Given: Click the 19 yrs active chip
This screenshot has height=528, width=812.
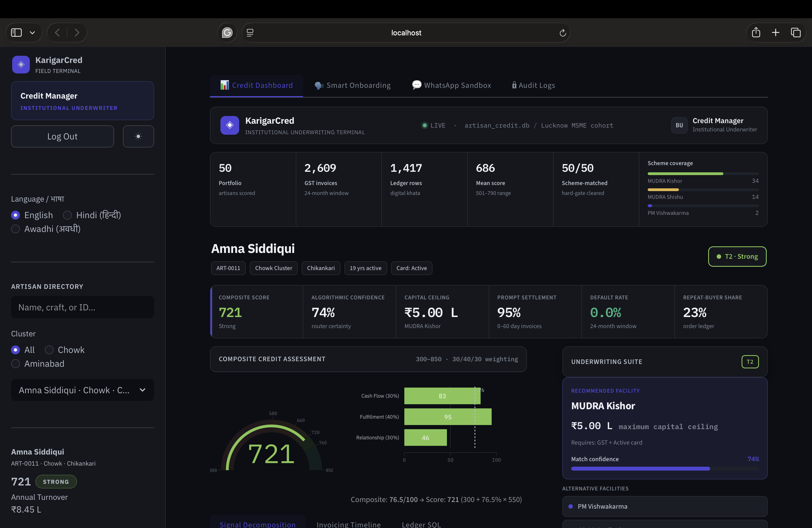Looking at the screenshot, I should 366,268.
